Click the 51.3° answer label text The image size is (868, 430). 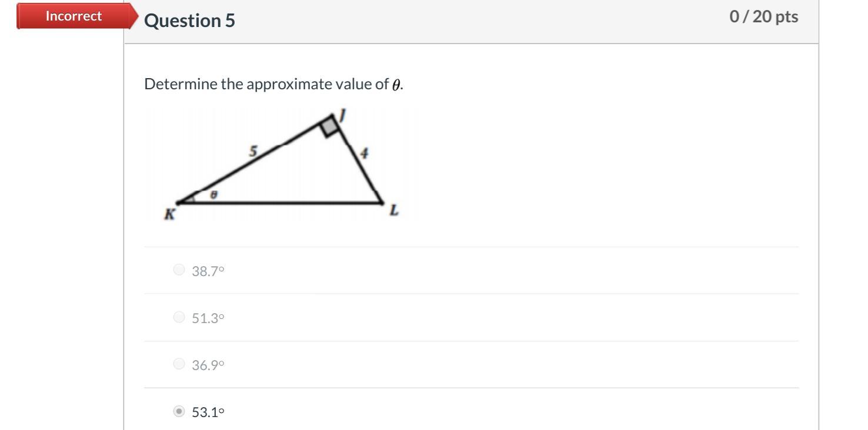tap(208, 318)
